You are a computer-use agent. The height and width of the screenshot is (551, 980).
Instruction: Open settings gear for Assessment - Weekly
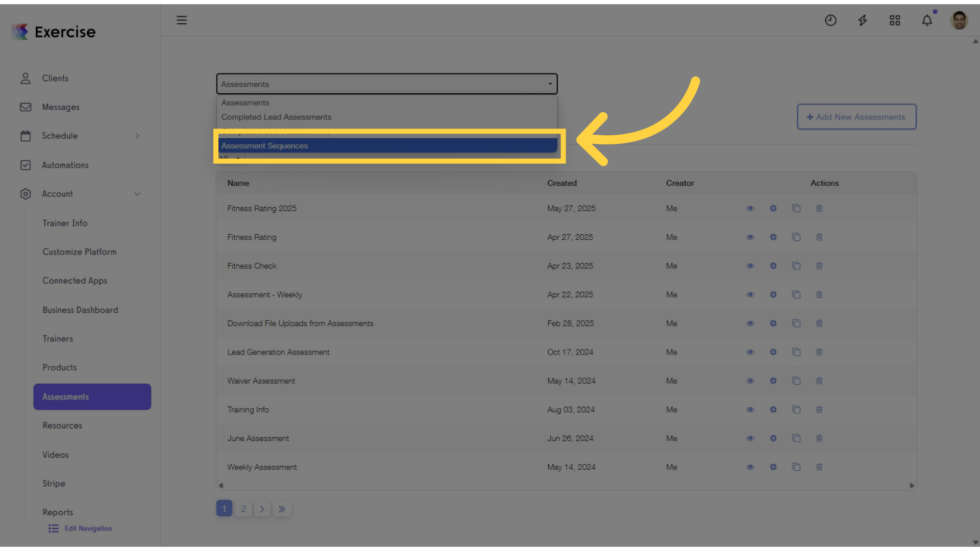click(x=773, y=294)
